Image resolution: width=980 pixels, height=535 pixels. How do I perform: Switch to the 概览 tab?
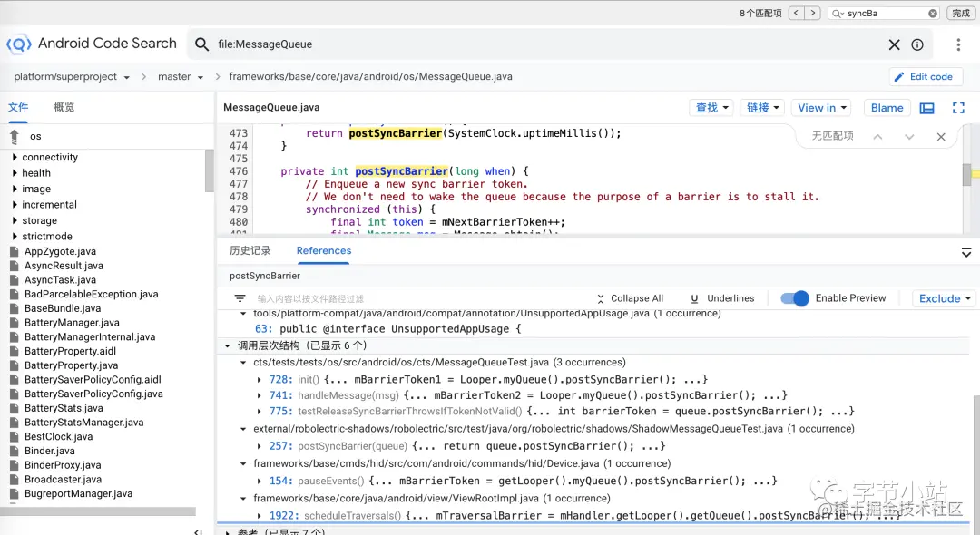[x=64, y=107]
